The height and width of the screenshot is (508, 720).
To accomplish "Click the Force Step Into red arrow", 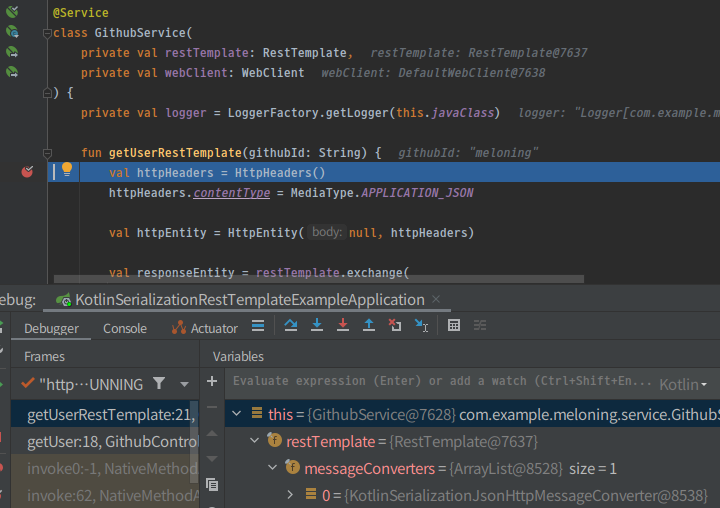I will 343,326.
